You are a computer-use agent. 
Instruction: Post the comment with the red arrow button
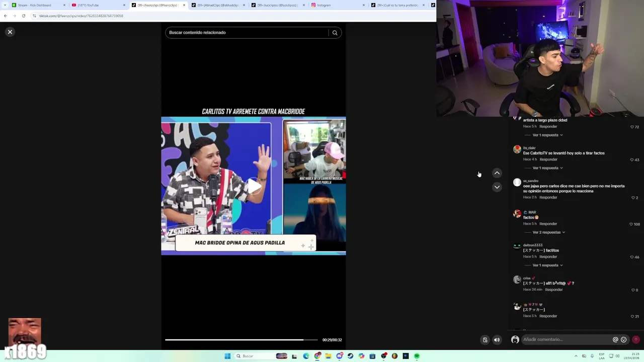[636, 339]
